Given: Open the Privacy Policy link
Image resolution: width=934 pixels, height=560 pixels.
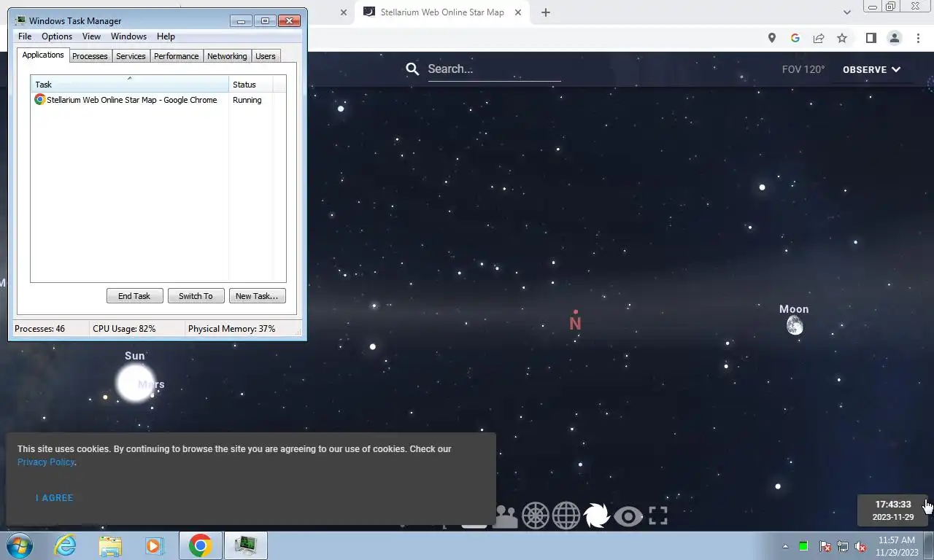Looking at the screenshot, I should pos(46,462).
